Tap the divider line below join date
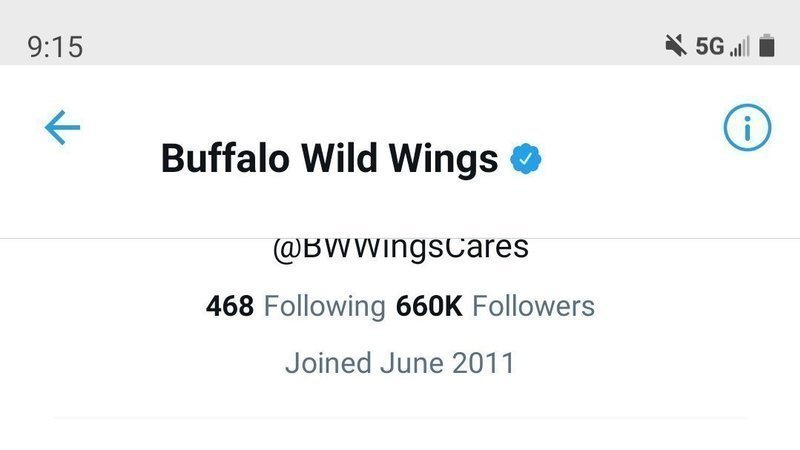800x450 pixels. click(400, 417)
